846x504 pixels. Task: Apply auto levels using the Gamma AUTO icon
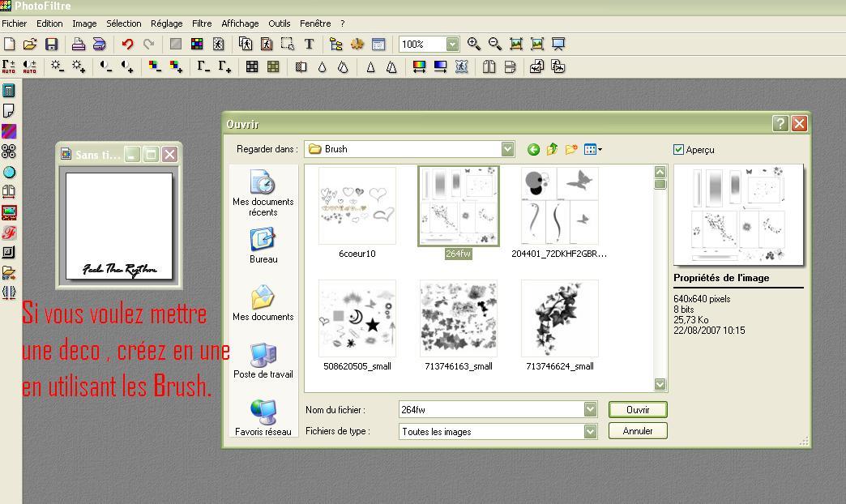(9, 67)
